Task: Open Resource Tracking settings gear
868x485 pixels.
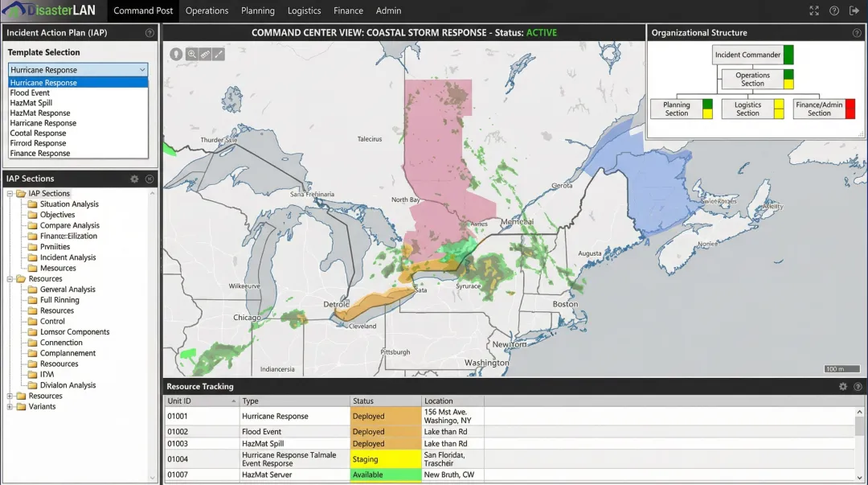Action: [843, 387]
